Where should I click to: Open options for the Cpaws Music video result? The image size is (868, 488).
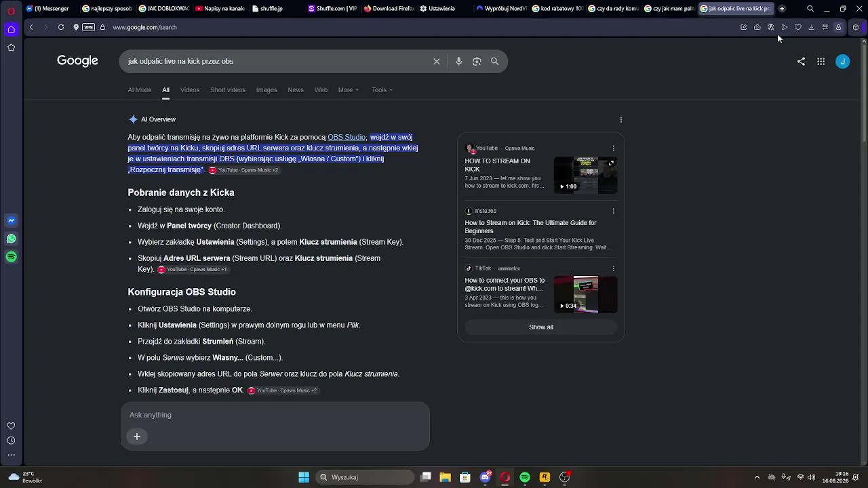(614, 148)
